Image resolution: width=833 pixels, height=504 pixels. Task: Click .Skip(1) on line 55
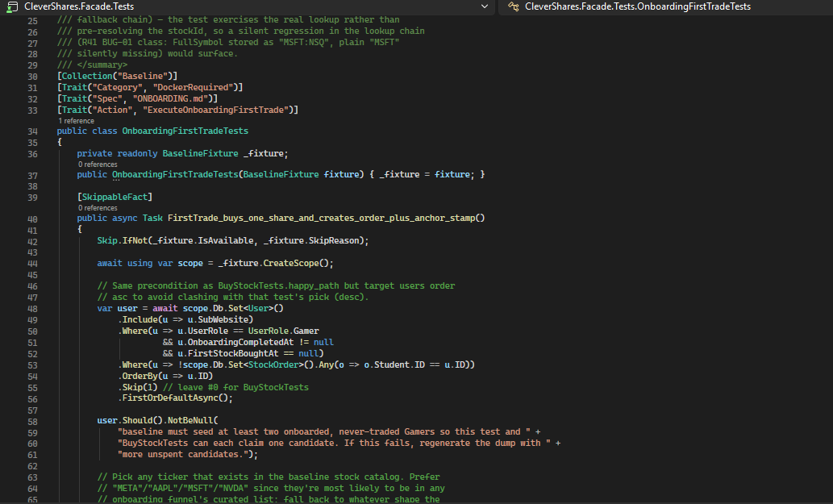137,387
